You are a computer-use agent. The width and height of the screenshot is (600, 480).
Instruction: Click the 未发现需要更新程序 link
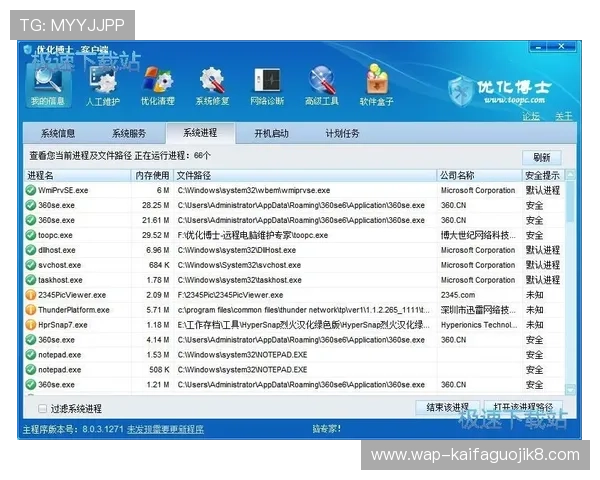pyautogui.click(x=165, y=429)
